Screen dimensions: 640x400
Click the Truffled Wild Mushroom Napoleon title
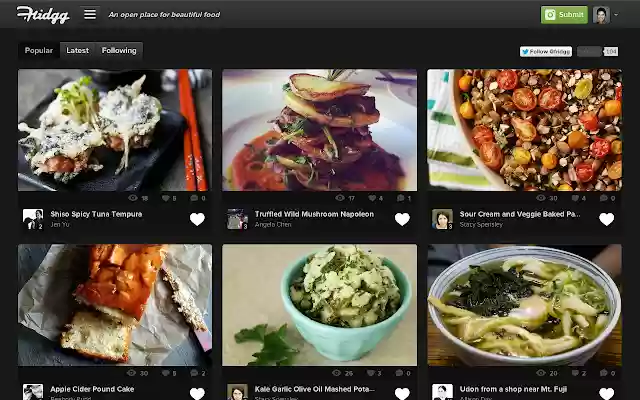pos(314,214)
